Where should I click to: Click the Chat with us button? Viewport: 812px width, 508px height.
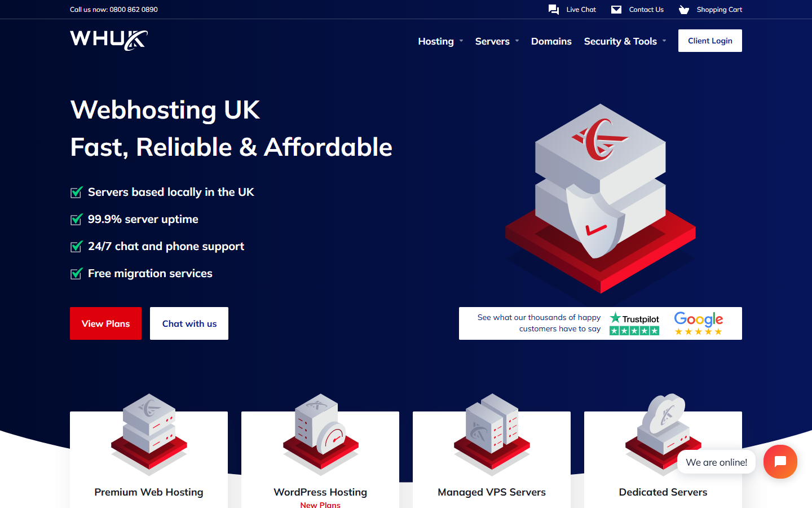pos(189,323)
